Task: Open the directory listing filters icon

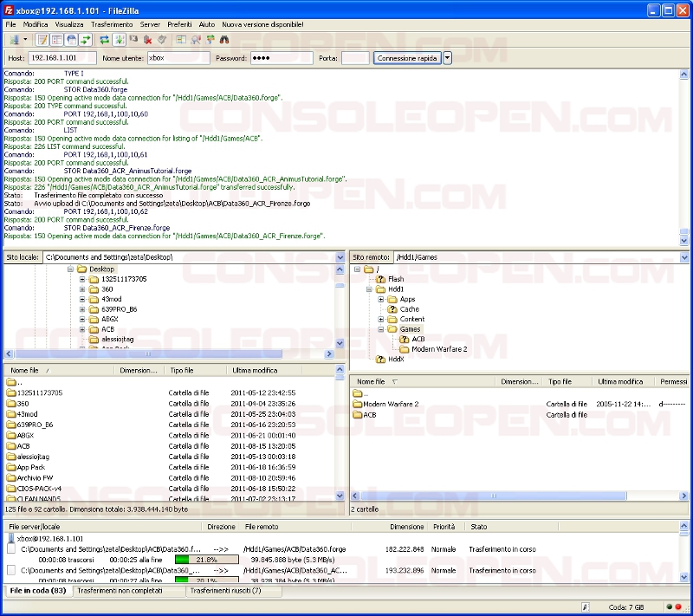Action: [x=181, y=40]
